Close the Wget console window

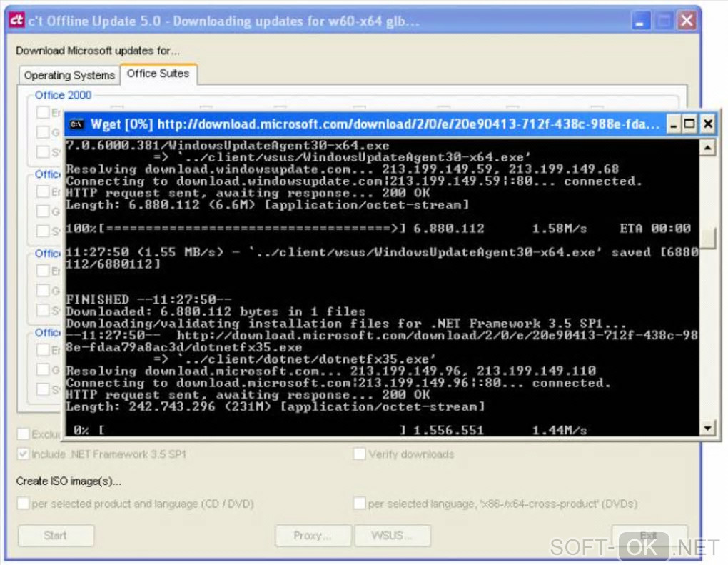pos(707,124)
